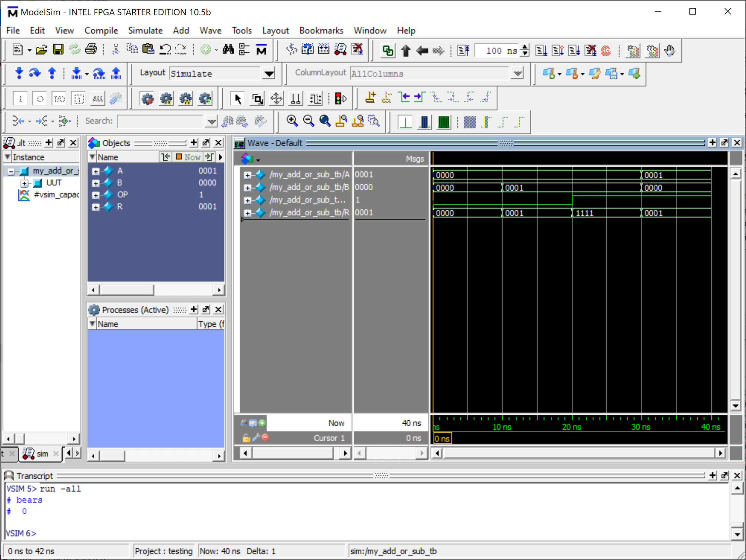Toggle the input ports filter button

(x=20, y=99)
